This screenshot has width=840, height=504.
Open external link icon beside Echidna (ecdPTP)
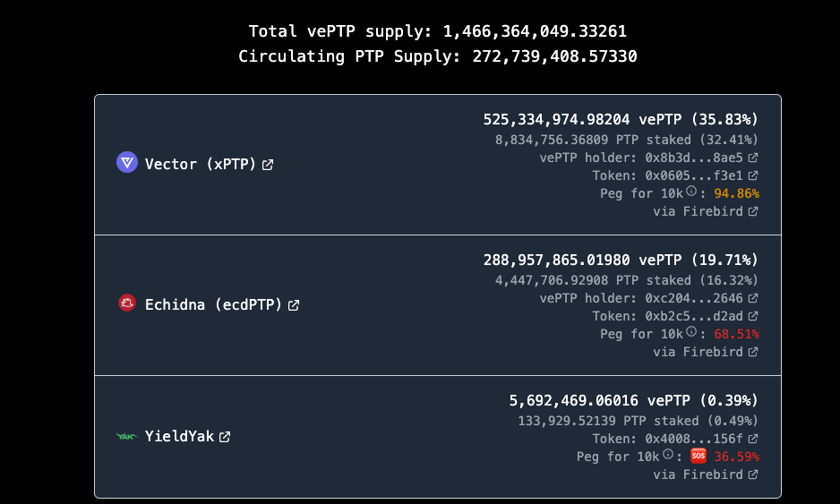(294, 305)
